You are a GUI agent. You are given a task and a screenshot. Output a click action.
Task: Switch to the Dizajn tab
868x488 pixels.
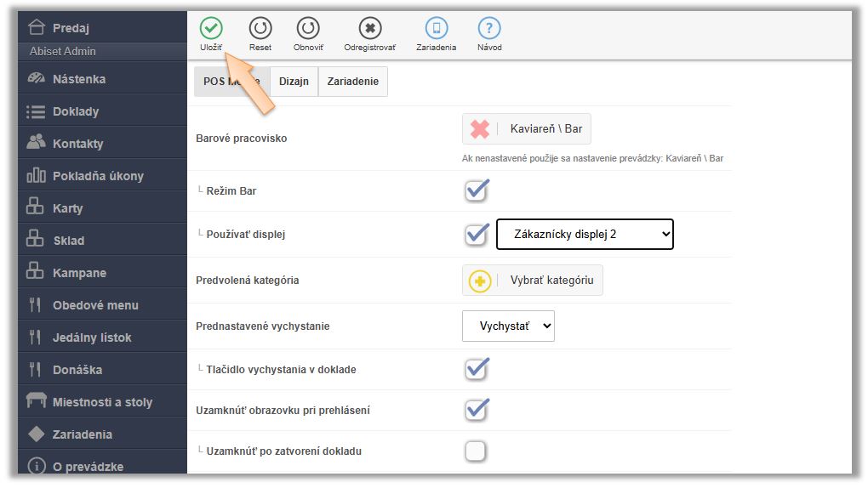coord(294,82)
